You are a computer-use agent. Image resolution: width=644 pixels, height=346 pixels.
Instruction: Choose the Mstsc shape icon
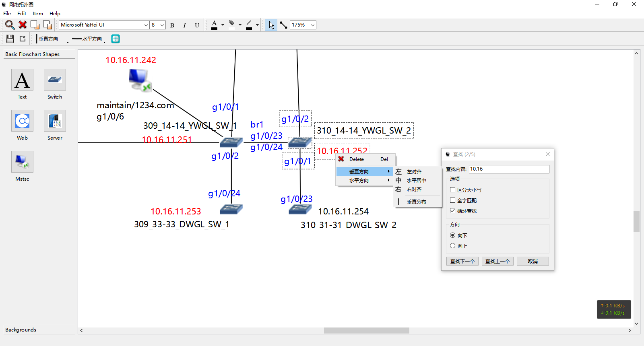click(22, 162)
